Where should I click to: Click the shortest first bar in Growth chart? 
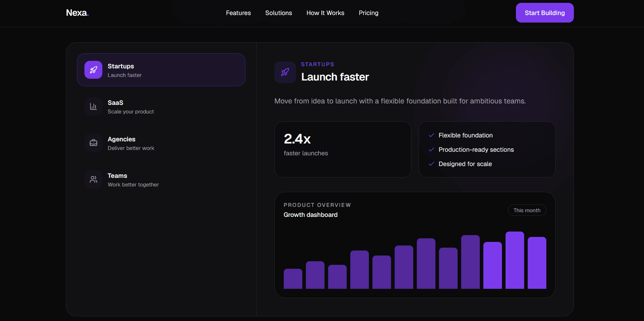click(x=293, y=279)
